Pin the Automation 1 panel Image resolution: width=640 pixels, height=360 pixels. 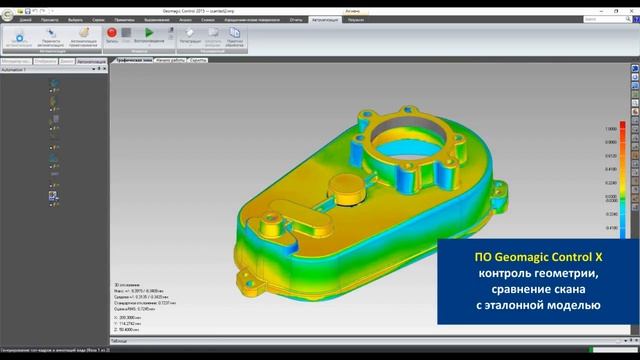point(99,69)
